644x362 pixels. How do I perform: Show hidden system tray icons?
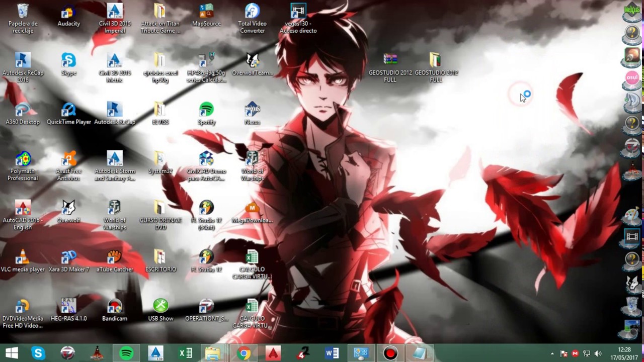tap(552, 353)
